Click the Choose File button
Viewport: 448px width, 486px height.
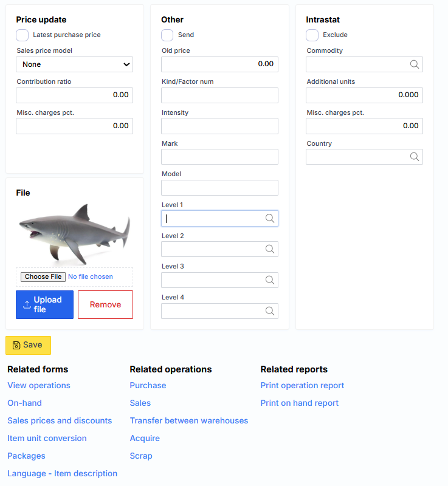(43, 277)
